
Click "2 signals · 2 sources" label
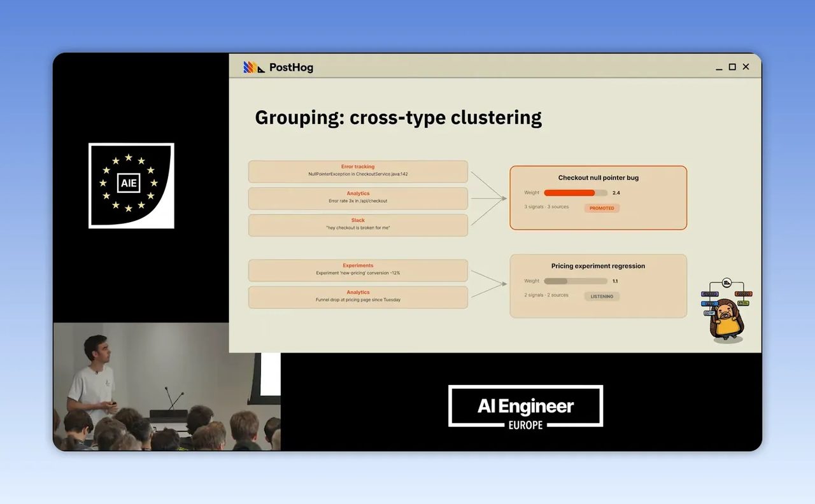(x=546, y=295)
